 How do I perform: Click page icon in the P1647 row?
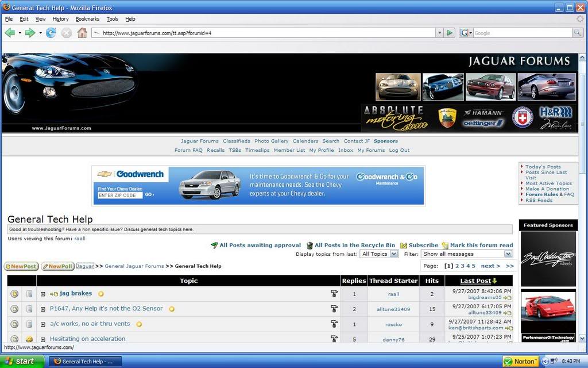[x=29, y=309]
